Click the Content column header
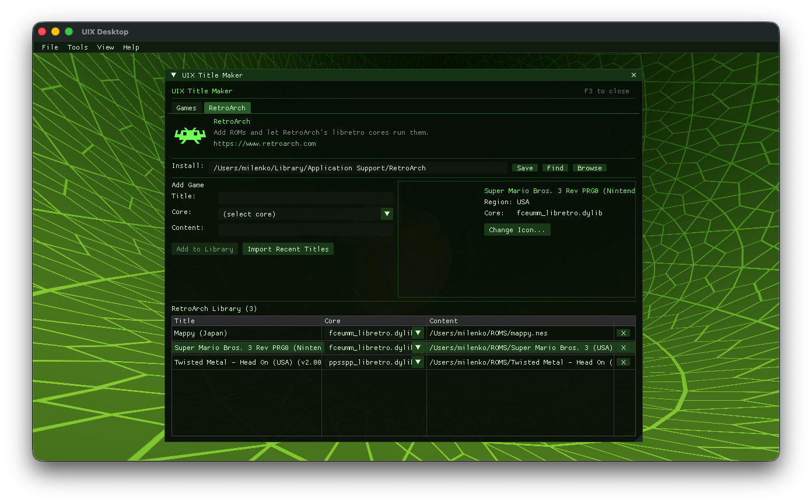This screenshot has width=812, height=504. click(x=520, y=321)
